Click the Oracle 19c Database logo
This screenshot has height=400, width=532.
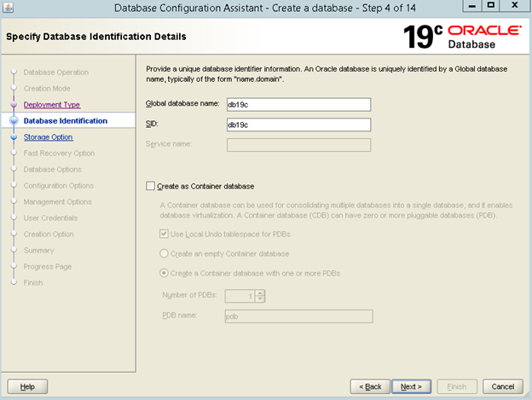[462, 37]
